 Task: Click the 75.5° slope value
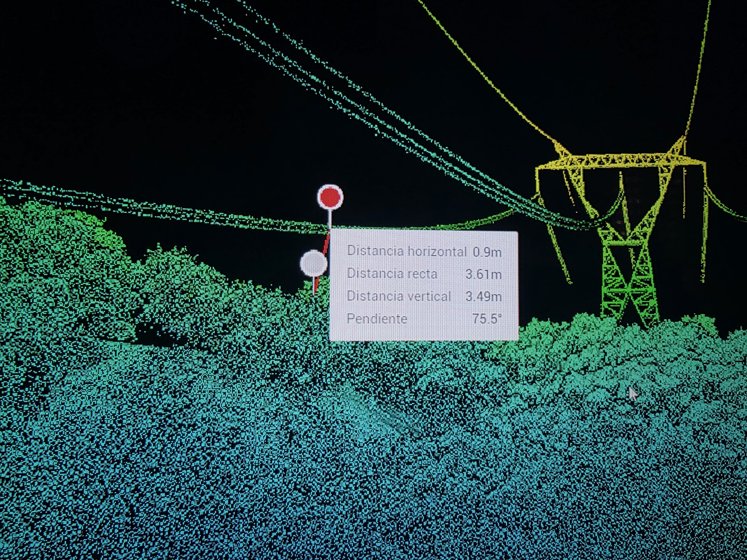point(487,318)
